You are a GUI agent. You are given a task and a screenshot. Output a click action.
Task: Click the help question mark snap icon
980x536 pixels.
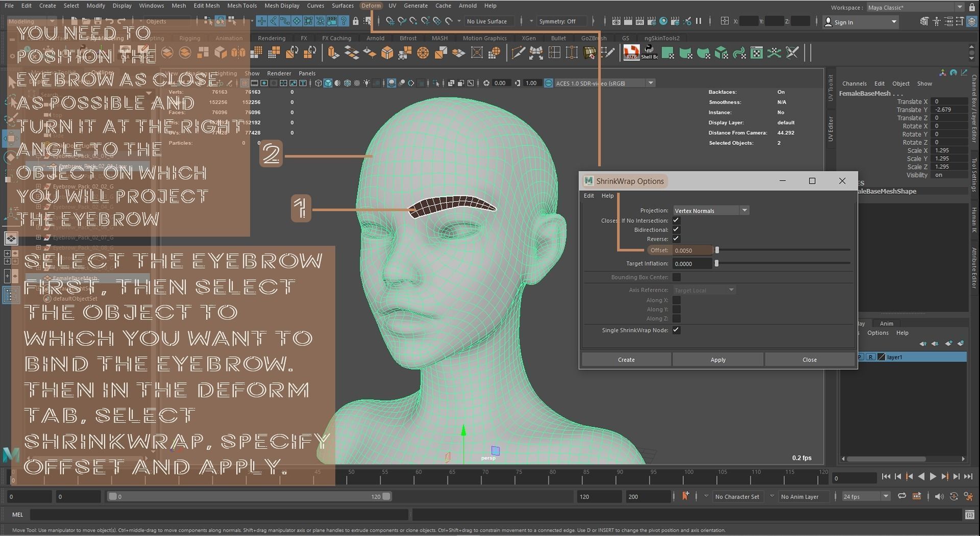tap(344, 21)
